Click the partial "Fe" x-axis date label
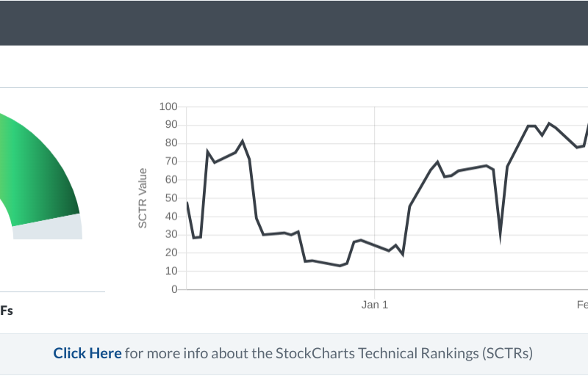588x384 pixels. pos(581,305)
